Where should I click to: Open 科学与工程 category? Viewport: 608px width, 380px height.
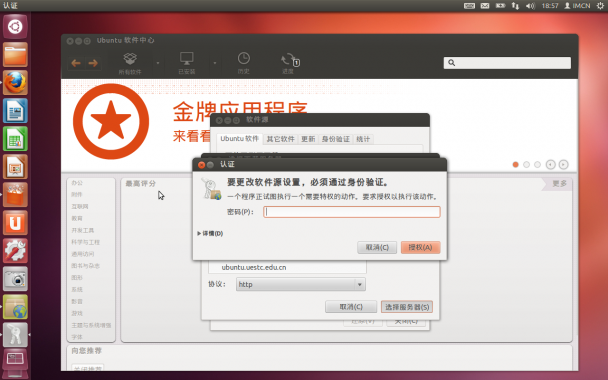85,242
